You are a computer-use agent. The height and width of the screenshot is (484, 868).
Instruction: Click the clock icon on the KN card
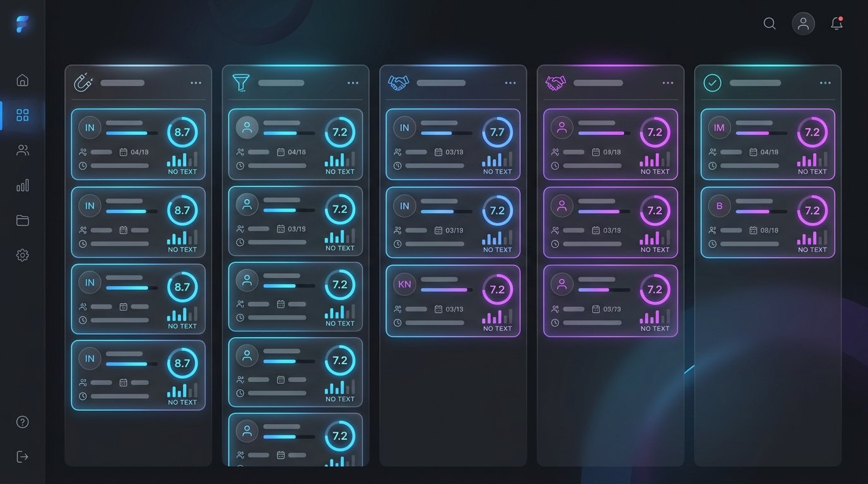coord(397,323)
